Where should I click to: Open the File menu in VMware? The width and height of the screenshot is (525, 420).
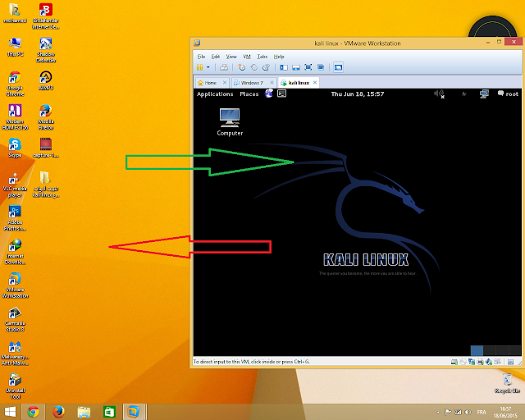coord(201,57)
